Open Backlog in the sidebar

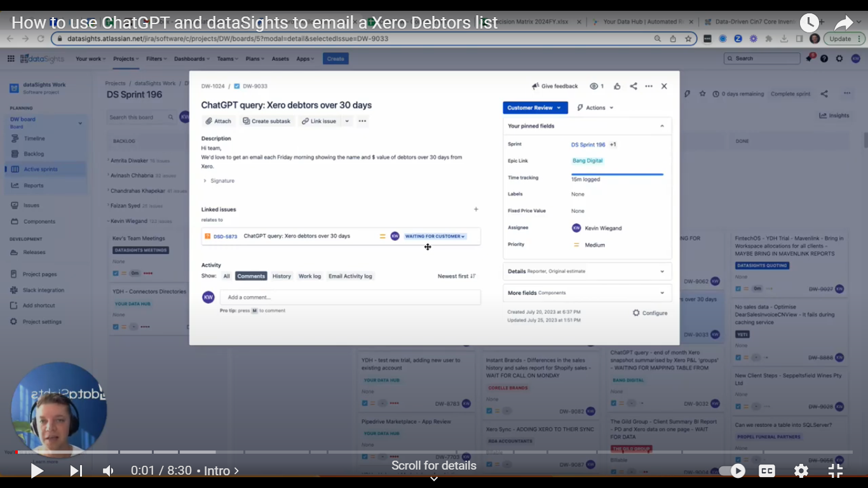[x=34, y=154]
